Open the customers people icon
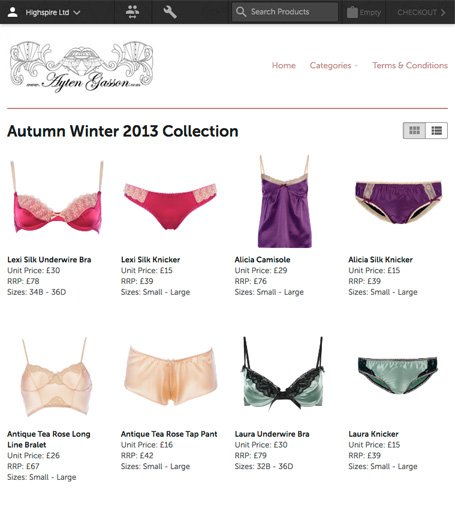The width and height of the screenshot is (455, 512). point(133,12)
